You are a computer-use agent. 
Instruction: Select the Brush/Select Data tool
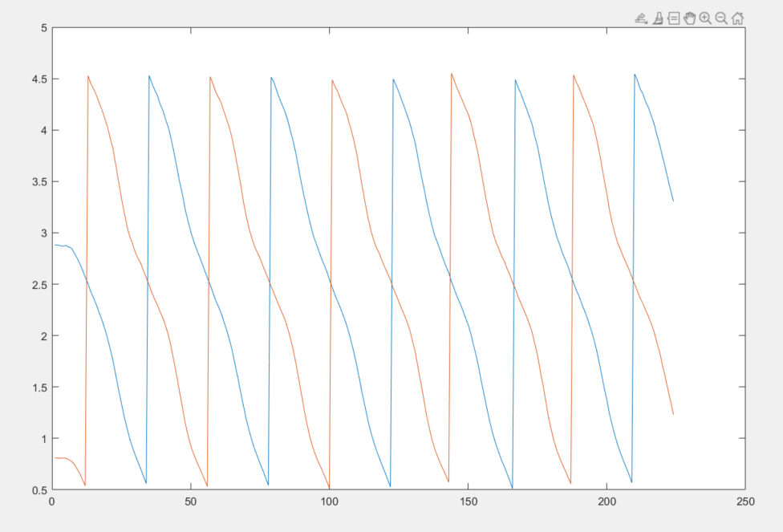[658, 18]
